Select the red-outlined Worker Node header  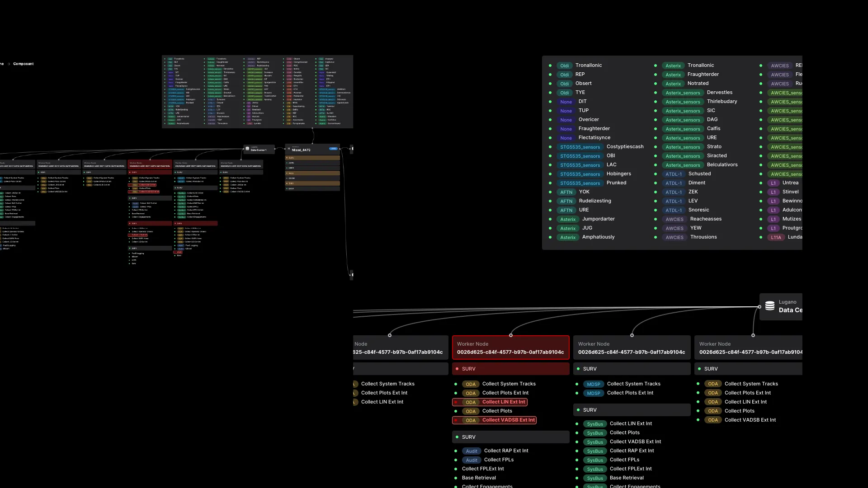[511, 347]
